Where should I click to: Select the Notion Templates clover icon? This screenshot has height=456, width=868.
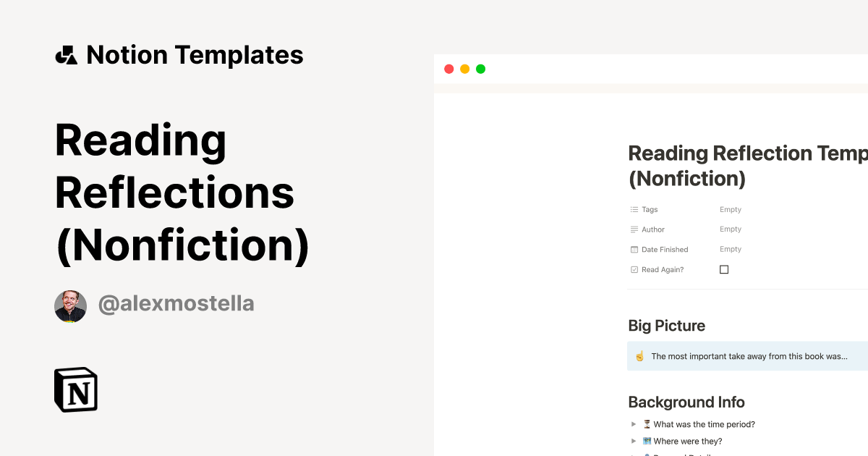tap(66, 54)
